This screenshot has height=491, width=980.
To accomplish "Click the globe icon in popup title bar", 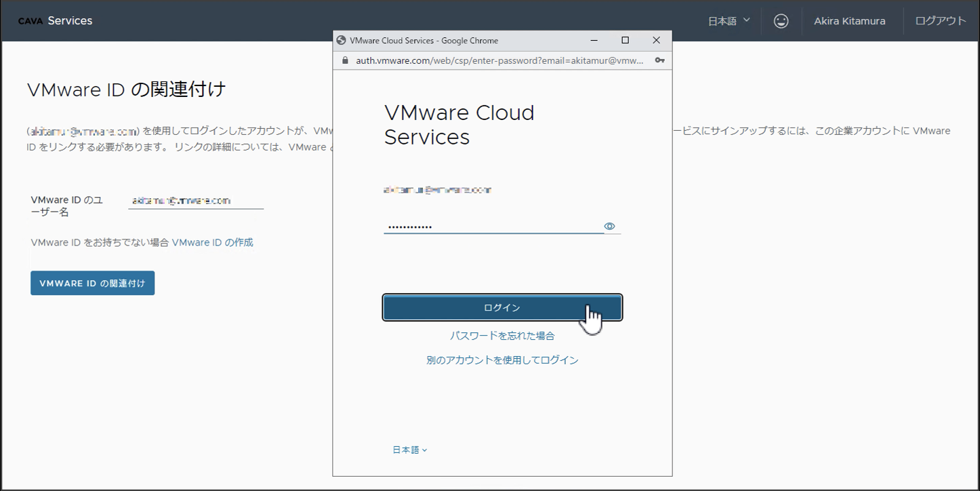I will [342, 41].
